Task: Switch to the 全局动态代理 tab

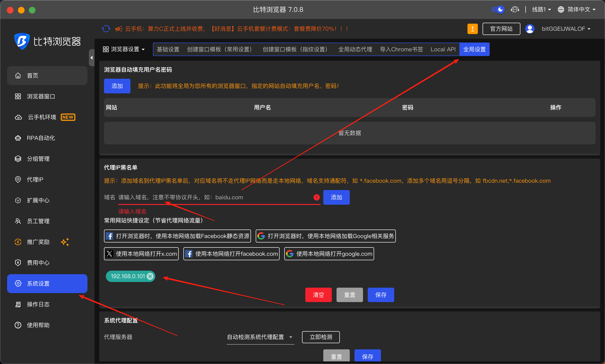Action: tap(355, 49)
